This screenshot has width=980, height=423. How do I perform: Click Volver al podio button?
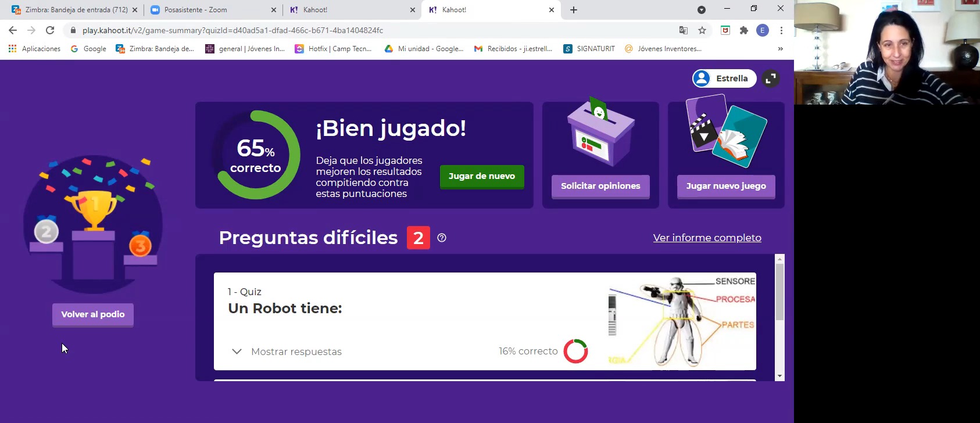[x=93, y=314]
